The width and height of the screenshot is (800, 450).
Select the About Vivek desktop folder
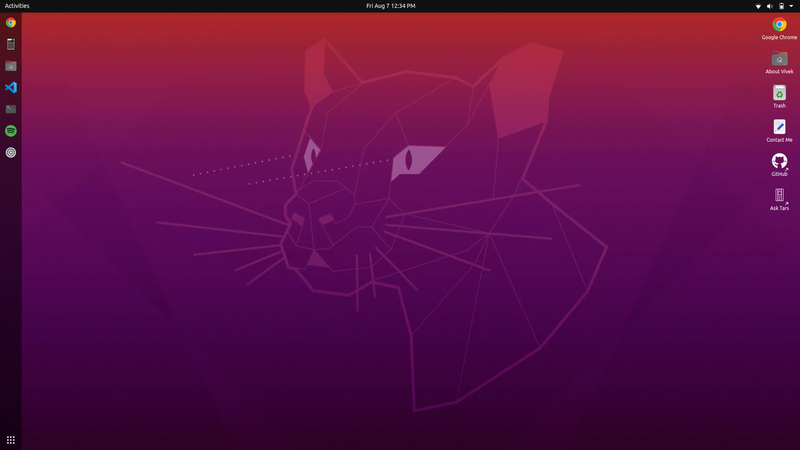(x=779, y=62)
